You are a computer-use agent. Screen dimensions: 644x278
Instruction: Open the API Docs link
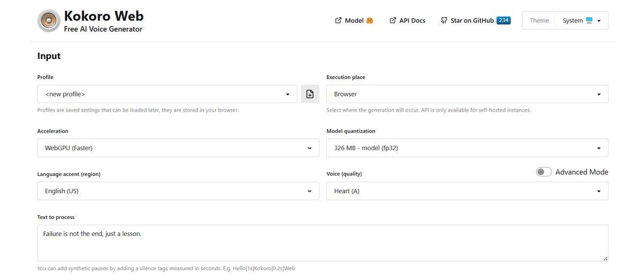(412, 20)
